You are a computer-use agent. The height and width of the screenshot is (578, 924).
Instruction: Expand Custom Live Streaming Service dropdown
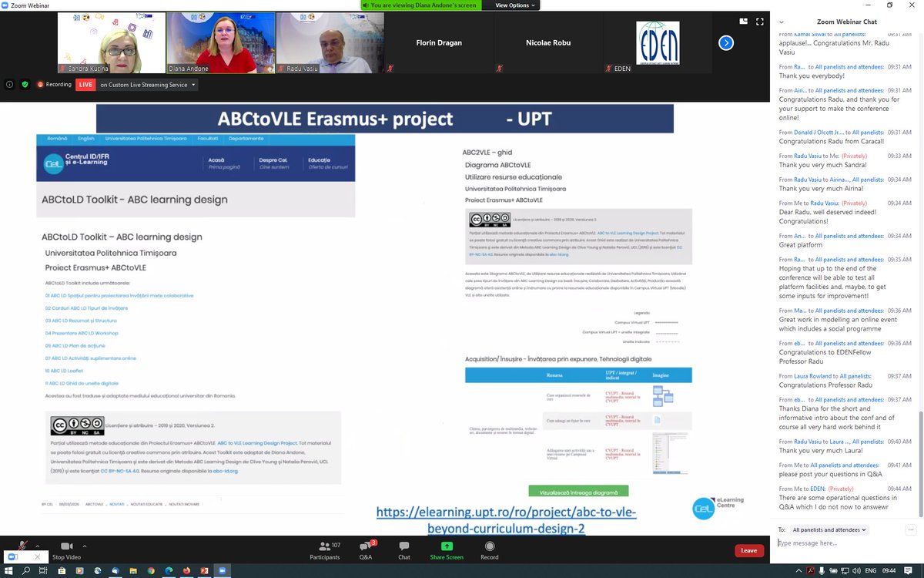pyautogui.click(x=148, y=85)
